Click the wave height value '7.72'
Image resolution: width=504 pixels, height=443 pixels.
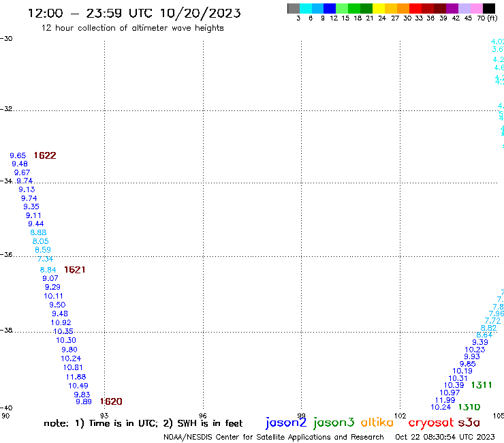[x=492, y=321]
